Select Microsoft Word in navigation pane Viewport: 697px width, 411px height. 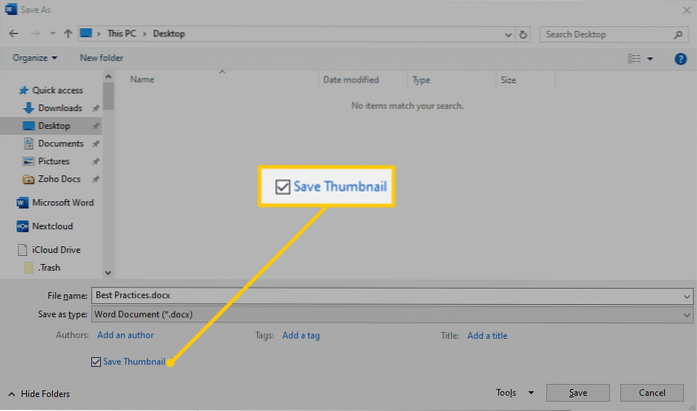55,203
